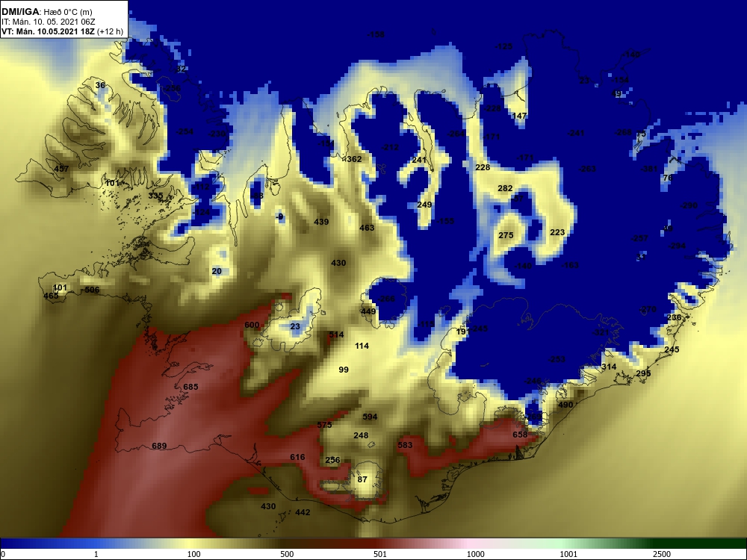Click the 514 value label
Image resolution: width=747 pixels, height=560 pixels.
coord(336,335)
